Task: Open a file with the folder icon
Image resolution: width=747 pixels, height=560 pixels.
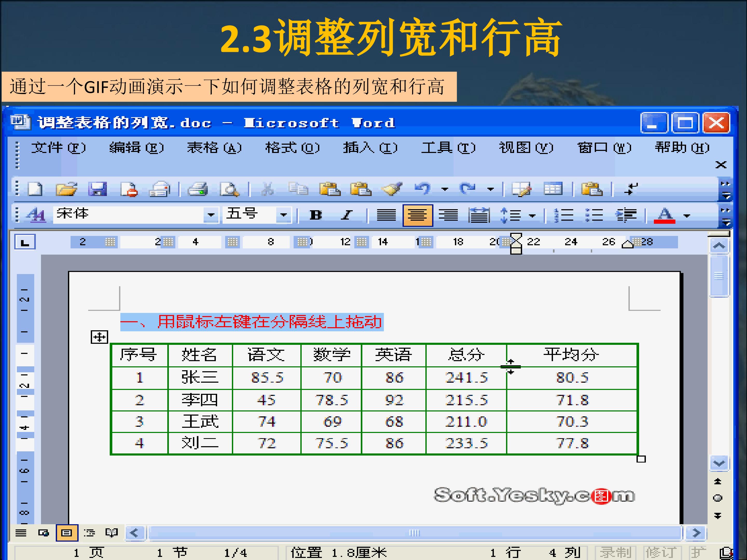Action: (x=66, y=189)
